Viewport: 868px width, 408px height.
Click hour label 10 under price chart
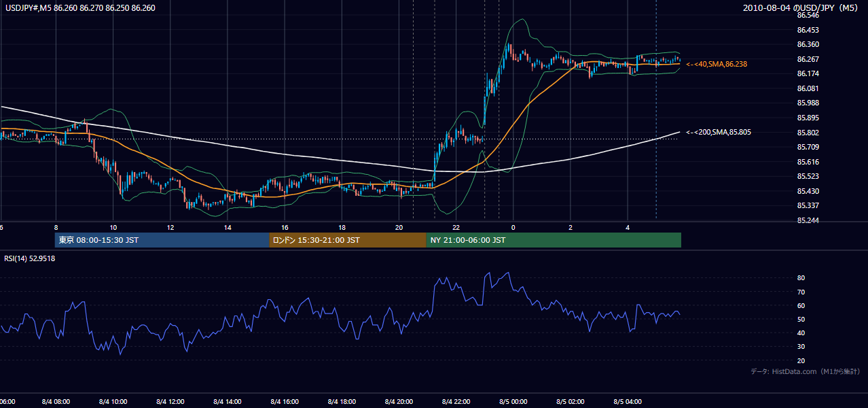tap(113, 228)
